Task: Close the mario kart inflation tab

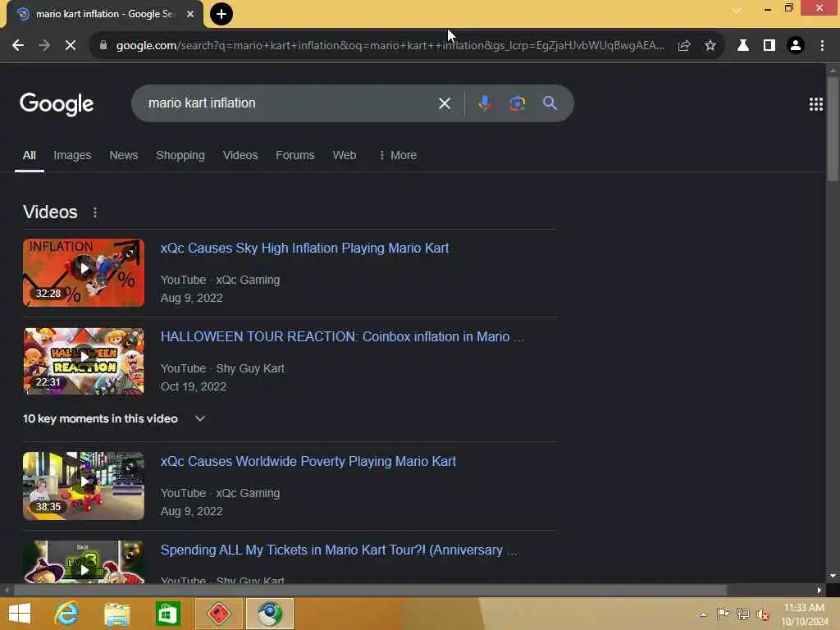Action: point(190,14)
